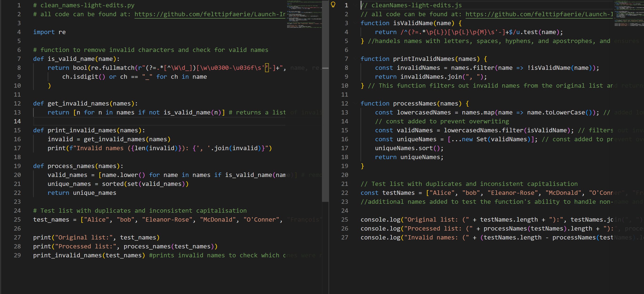Click line number 29 in the Python editor
The height and width of the screenshot is (294, 644).
[x=17, y=255]
